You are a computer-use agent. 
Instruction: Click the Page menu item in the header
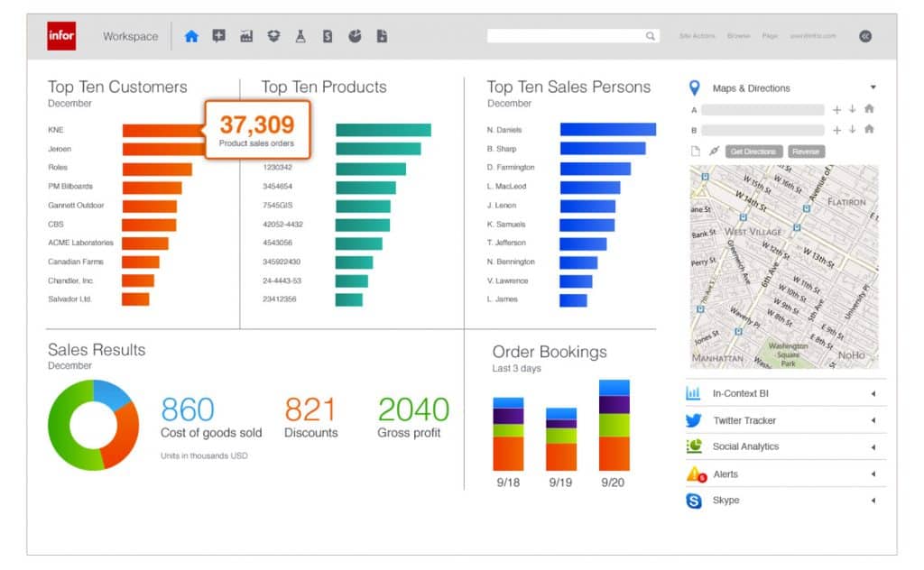coord(770,36)
